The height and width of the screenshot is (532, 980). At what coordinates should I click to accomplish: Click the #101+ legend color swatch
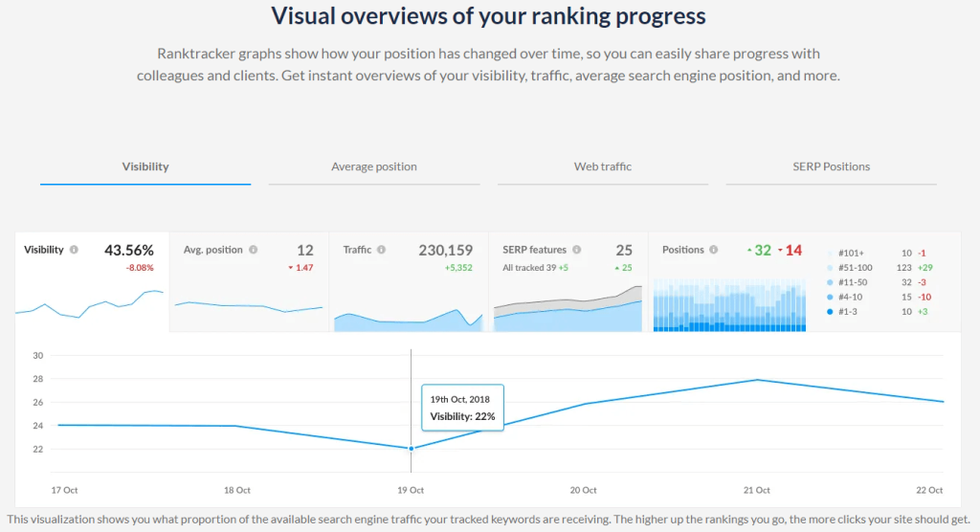[x=829, y=253]
